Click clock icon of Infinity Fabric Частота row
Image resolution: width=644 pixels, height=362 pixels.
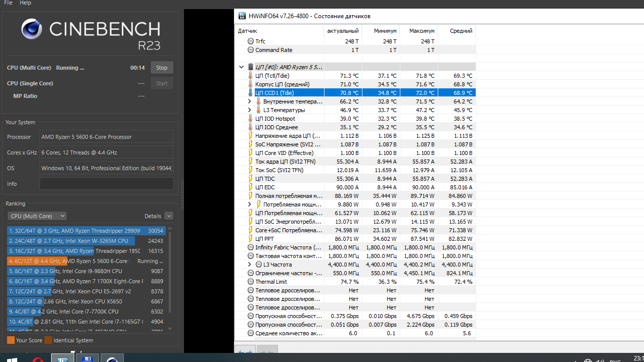(251, 247)
